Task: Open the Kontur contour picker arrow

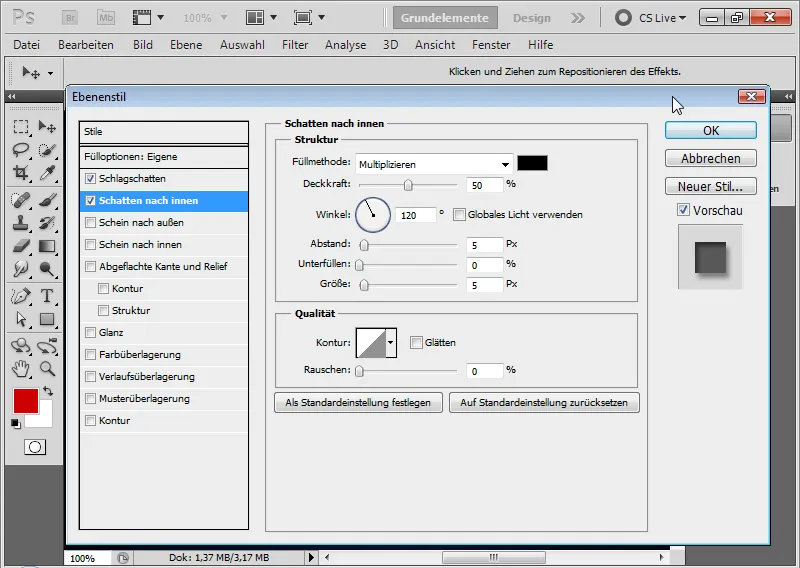Action: 391,342
